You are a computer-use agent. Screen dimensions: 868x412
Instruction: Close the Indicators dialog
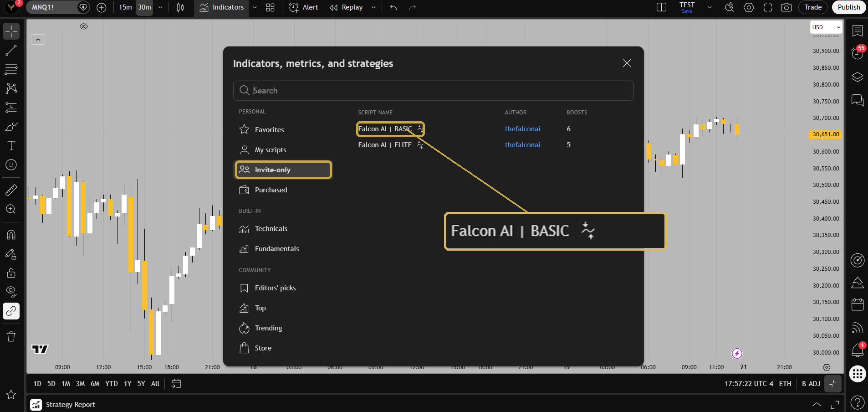pyautogui.click(x=627, y=63)
